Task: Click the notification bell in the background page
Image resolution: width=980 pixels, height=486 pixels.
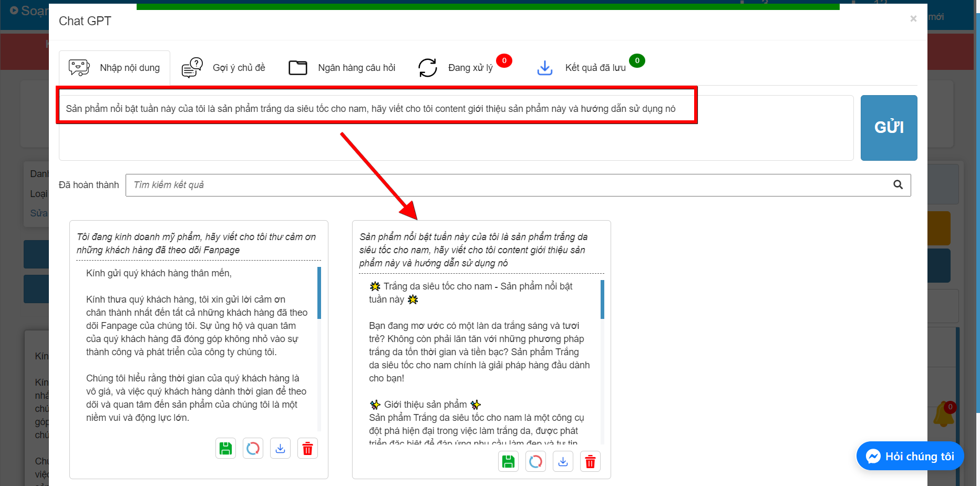Action: coord(943,415)
